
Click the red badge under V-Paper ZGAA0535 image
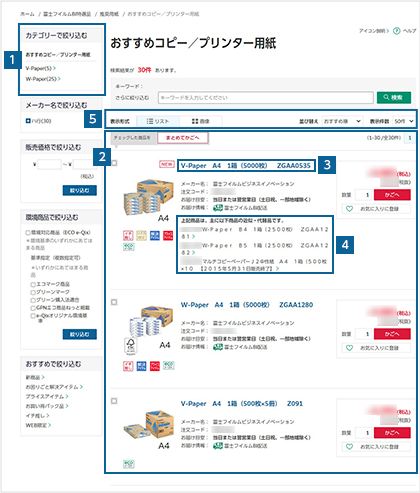[x=168, y=235]
